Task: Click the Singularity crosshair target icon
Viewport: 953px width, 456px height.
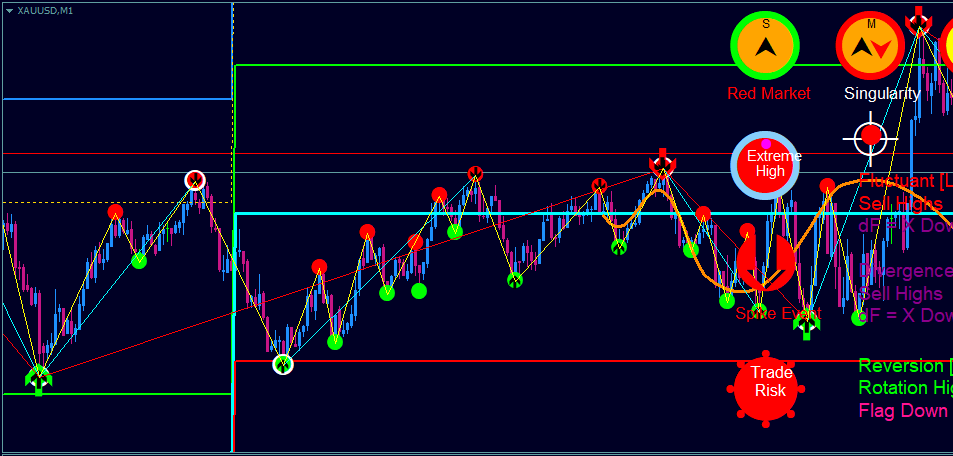Action: 870,139
